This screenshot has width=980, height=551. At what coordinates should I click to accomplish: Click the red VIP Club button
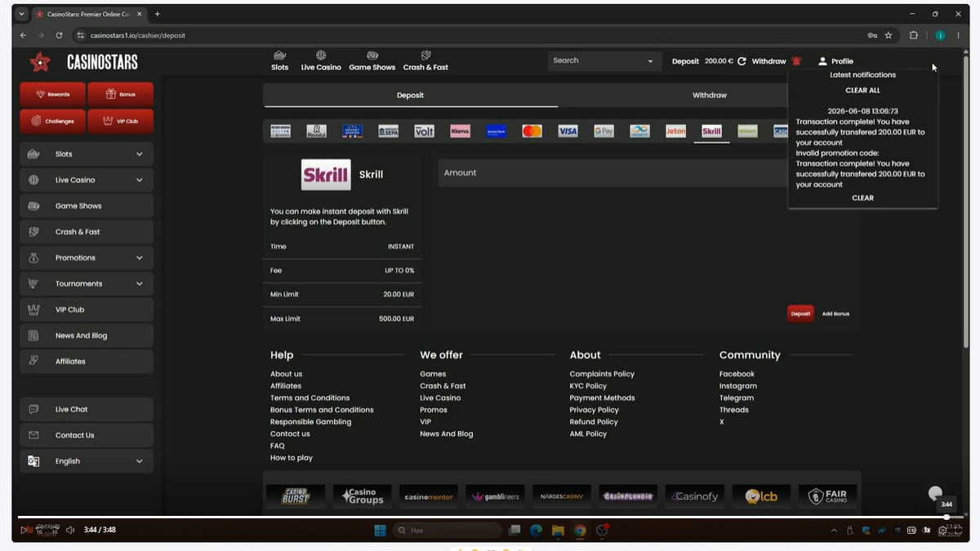point(120,121)
